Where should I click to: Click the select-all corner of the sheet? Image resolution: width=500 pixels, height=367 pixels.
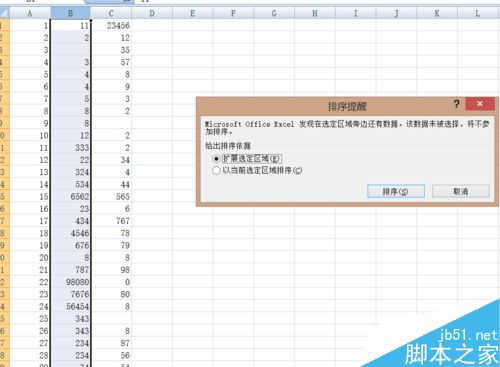pyautogui.click(x=5, y=14)
